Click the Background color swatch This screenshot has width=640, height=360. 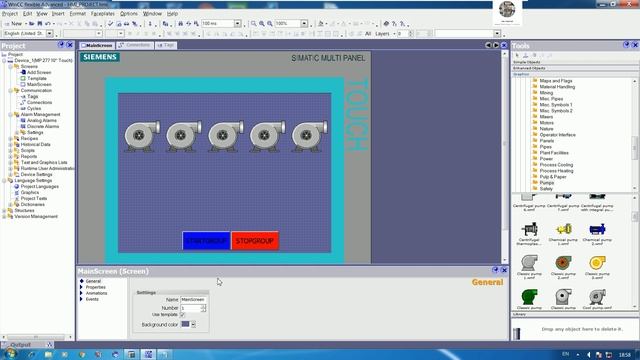coord(185,324)
